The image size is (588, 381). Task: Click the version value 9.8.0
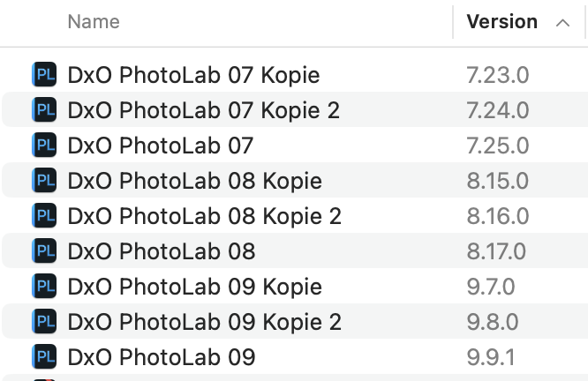(493, 322)
